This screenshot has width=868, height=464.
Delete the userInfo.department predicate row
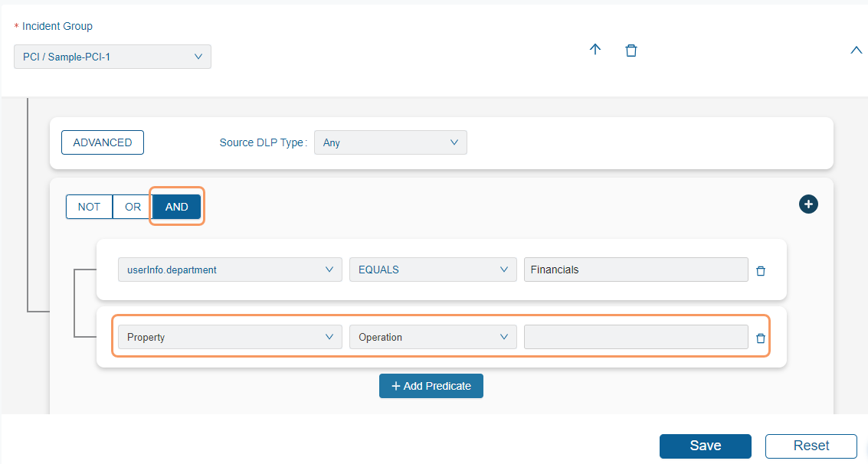760,270
